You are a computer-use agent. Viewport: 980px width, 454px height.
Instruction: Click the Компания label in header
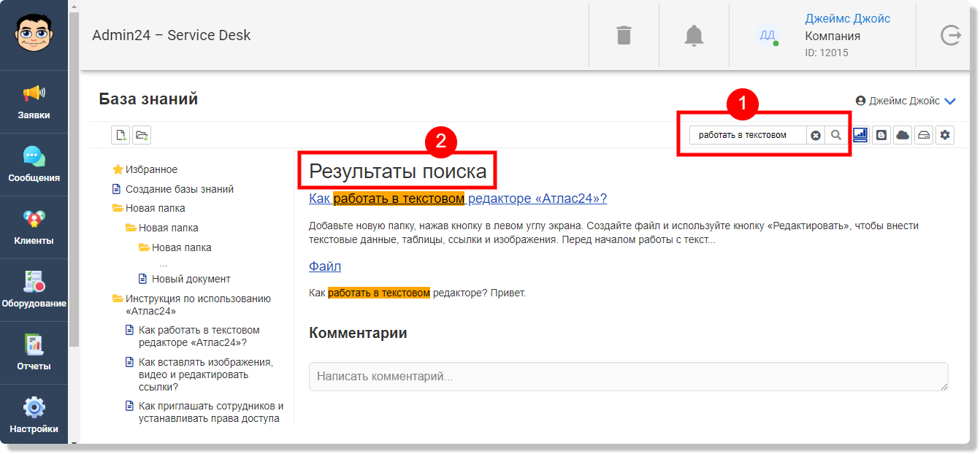click(x=832, y=36)
